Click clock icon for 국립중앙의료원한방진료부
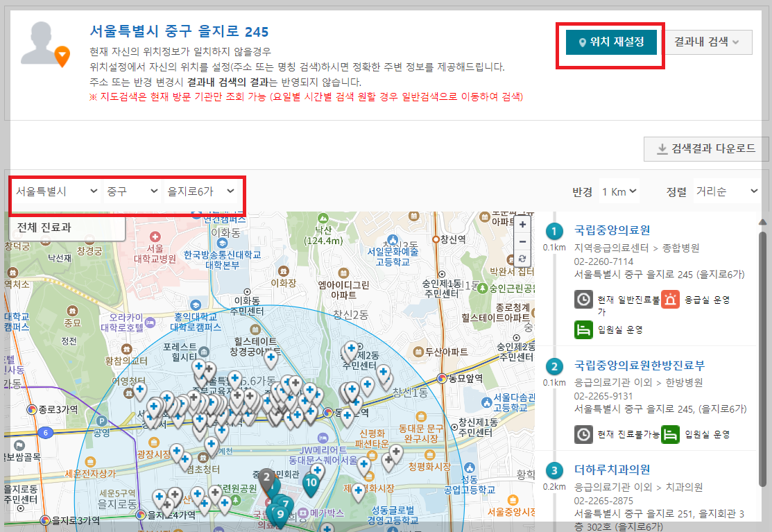This screenshot has width=772, height=532. click(583, 435)
